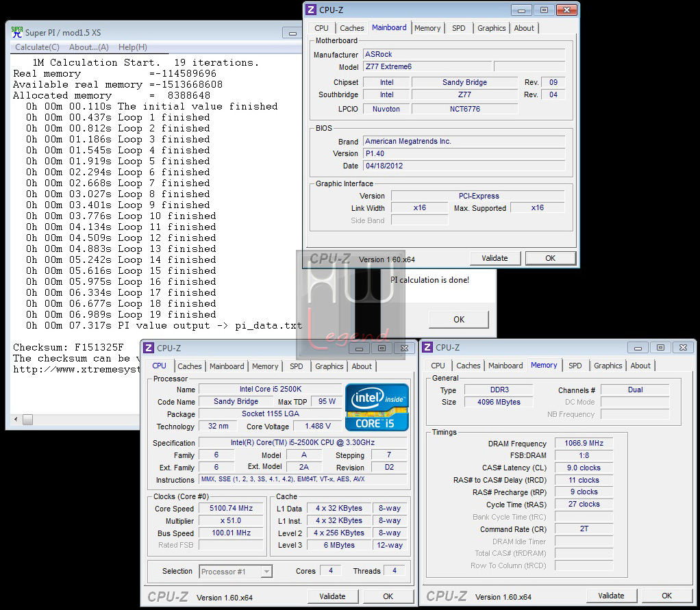Click the Intel Core i5 inside logo
This screenshot has height=610, width=700.
pos(377,407)
